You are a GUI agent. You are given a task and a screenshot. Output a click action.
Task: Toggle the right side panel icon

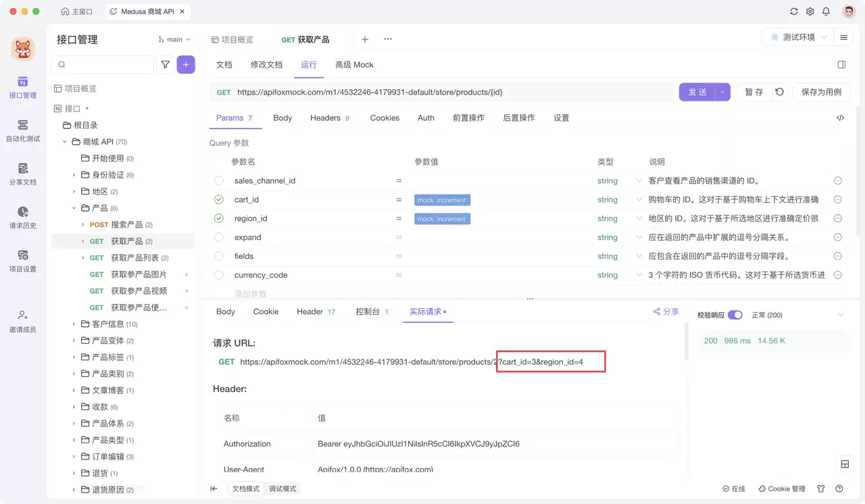[841, 65]
